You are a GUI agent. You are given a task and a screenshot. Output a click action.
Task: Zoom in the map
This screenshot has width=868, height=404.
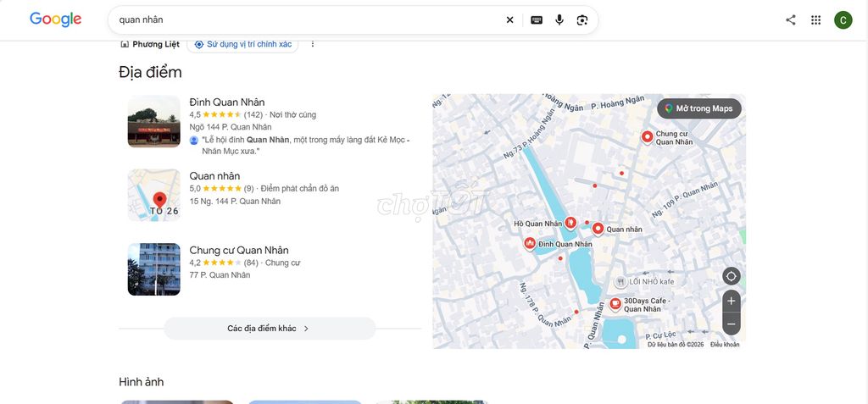732,301
